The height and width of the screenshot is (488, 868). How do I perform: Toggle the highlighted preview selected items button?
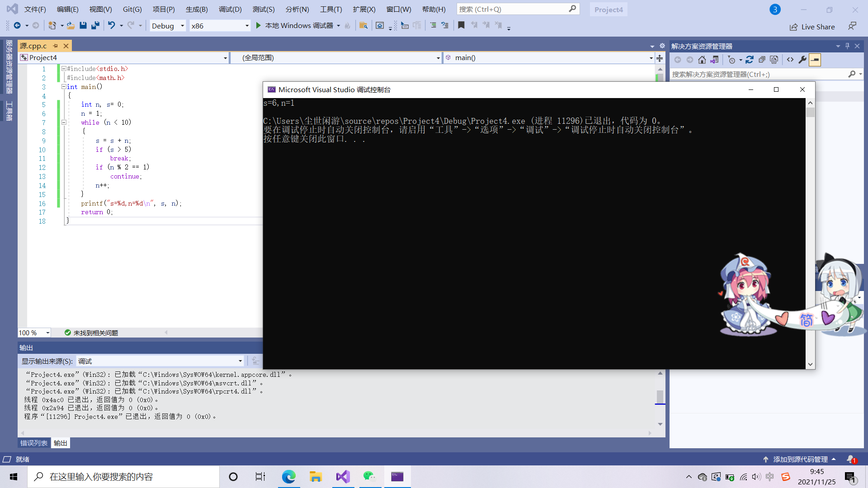click(x=815, y=60)
